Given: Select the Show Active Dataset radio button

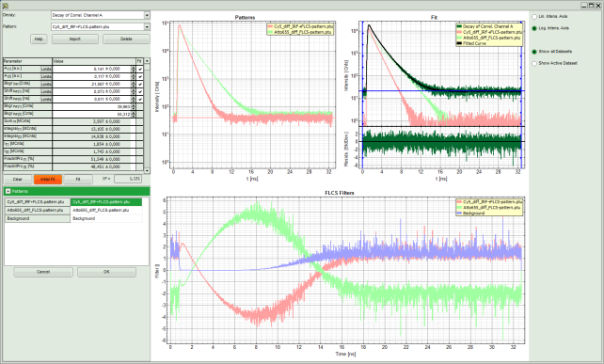Looking at the screenshot, I should pyautogui.click(x=534, y=64).
